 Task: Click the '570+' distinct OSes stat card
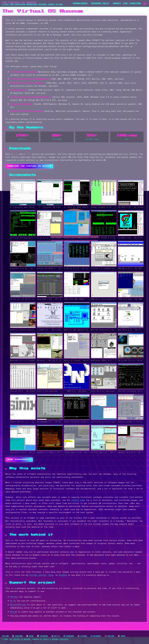pos(92,137)
